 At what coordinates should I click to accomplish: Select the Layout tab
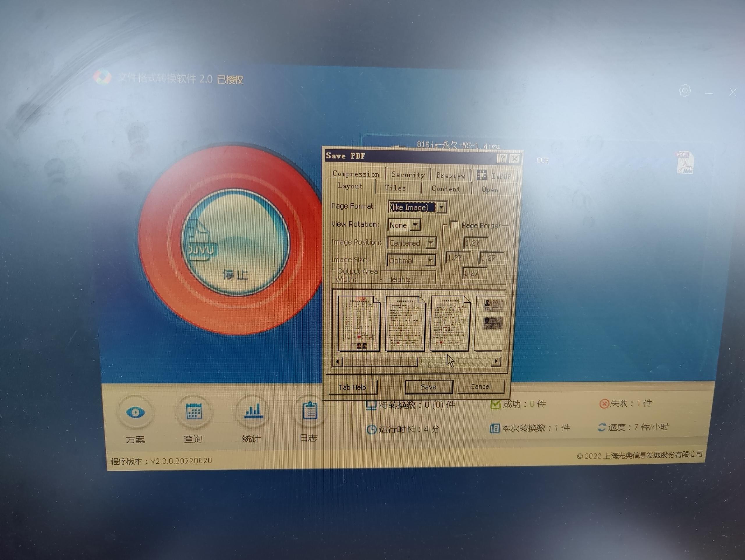click(x=350, y=186)
